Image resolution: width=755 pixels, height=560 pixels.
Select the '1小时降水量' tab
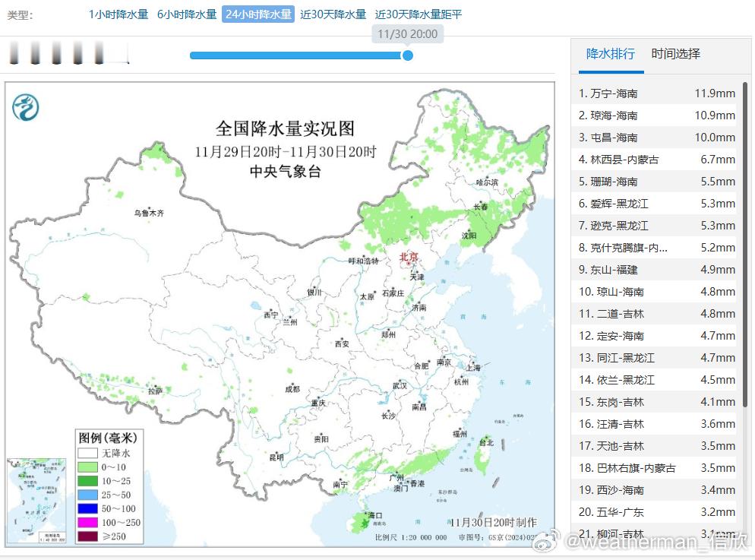(118, 13)
